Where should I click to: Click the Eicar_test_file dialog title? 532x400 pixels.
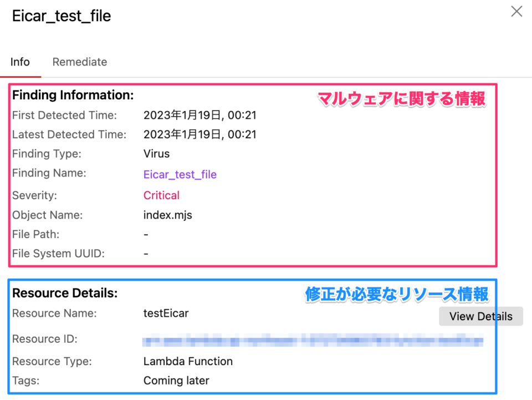click(x=61, y=16)
